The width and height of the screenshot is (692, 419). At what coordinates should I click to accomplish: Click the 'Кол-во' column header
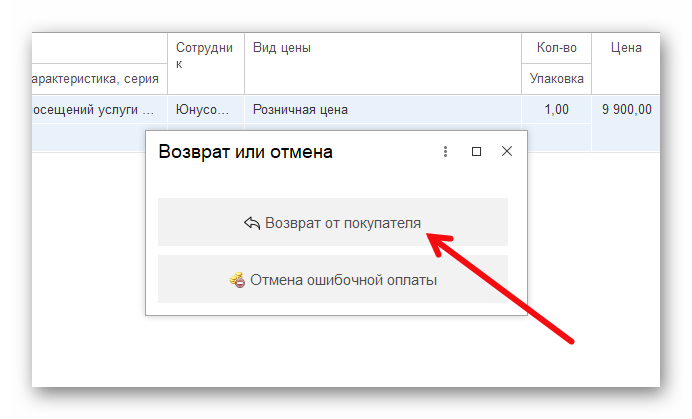pyautogui.click(x=557, y=48)
